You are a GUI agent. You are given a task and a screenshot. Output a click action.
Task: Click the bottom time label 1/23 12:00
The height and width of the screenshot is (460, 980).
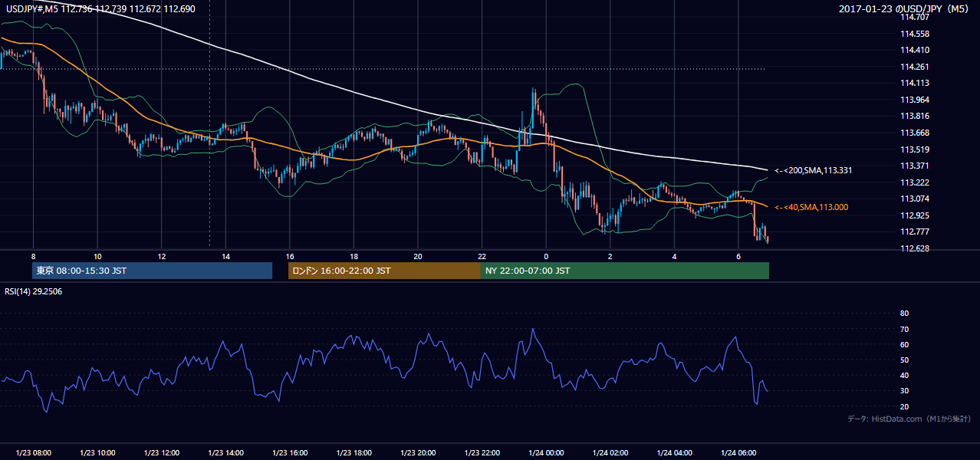161,453
